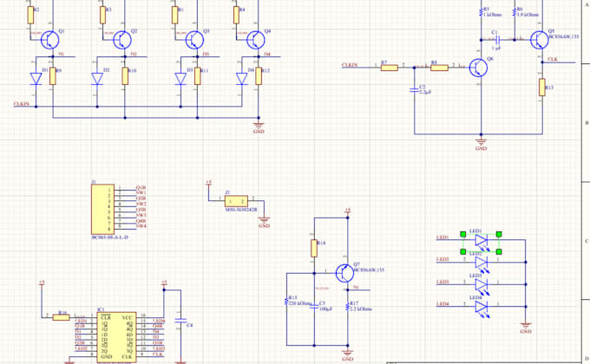Select transistor Q5 BC856AW symbol
The width and height of the screenshot is (590, 364).
pyautogui.click(x=540, y=40)
